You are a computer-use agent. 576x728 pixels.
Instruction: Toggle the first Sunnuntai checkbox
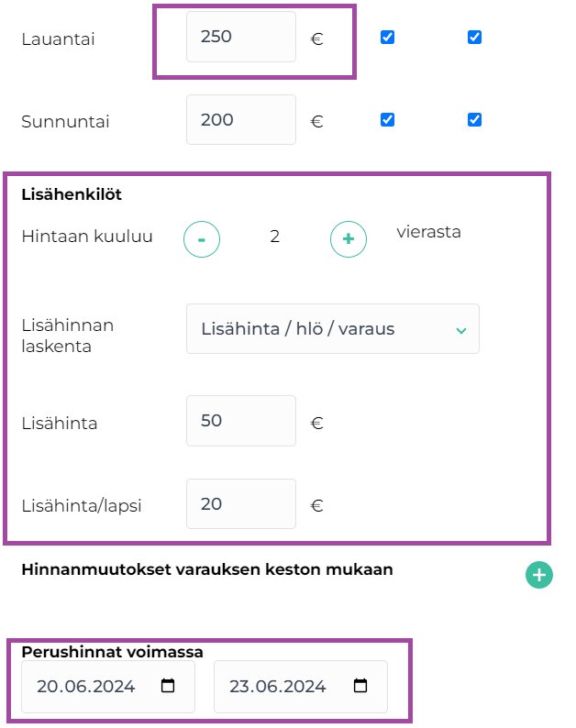click(387, 120)
